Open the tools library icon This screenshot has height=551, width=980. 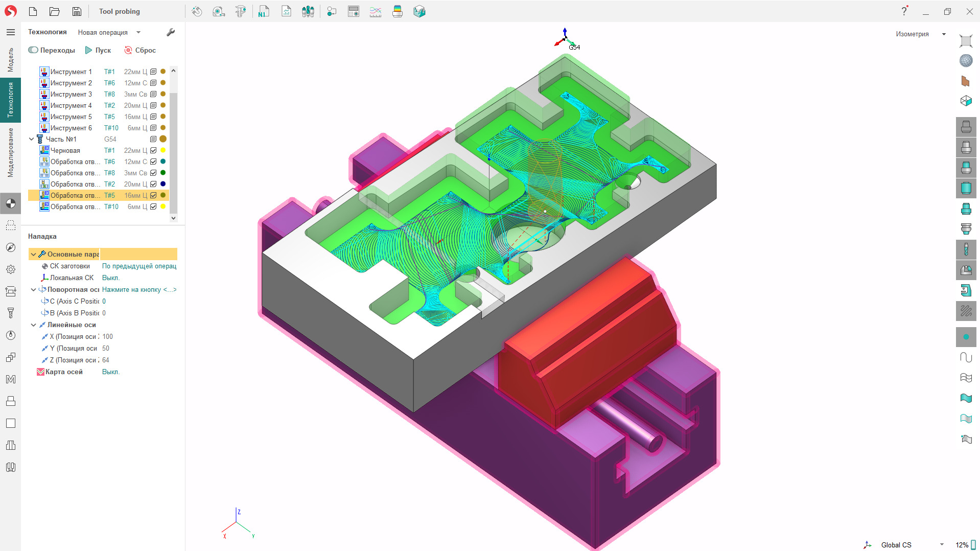[x=308, y=11]
